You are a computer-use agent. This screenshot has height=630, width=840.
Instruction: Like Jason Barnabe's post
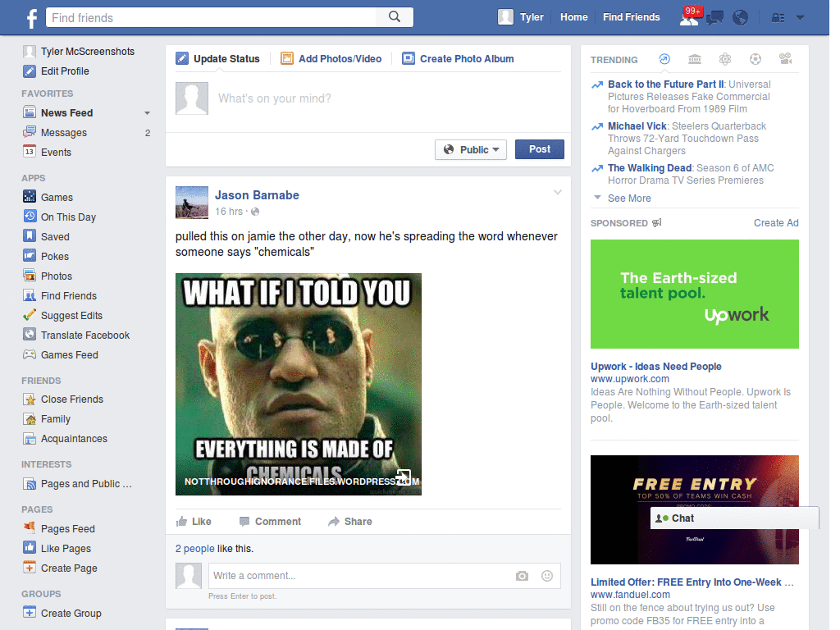pos(194,521)
